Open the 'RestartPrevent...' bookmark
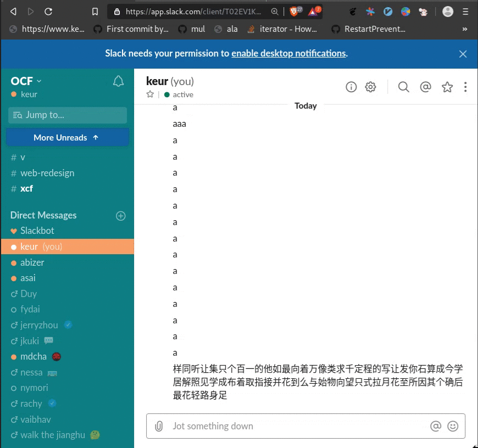 pos(368,29)
